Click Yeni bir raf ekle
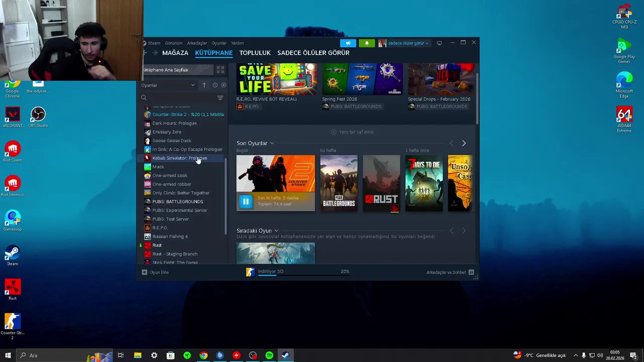Image resolution: width=644 pixels, height=362 pixels. coord(352,132)
